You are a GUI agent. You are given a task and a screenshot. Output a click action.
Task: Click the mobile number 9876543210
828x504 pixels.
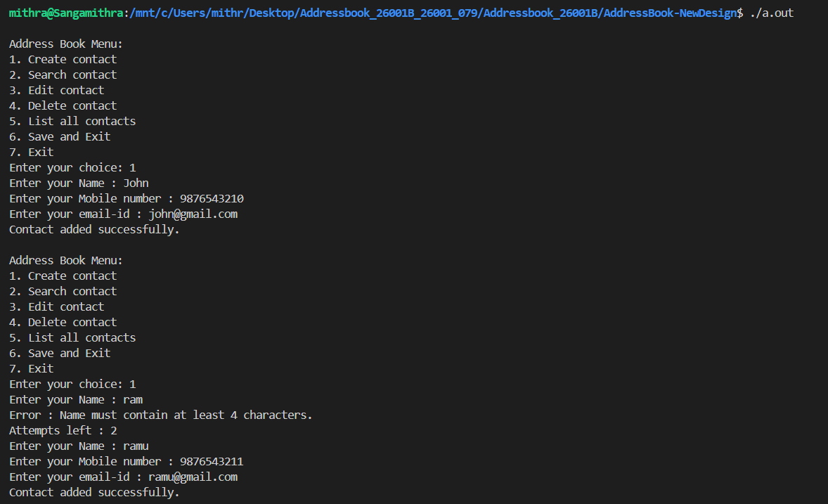click(212, 199)
